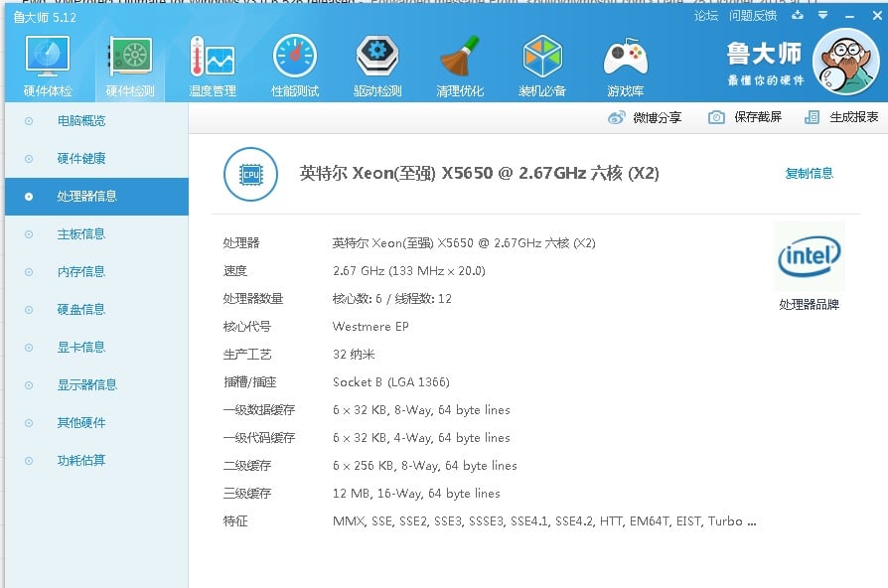888x588 pixels.
Task: Click 保存截屏 save screenshot text
Action: pyautogui.click(x=758, y=117)
